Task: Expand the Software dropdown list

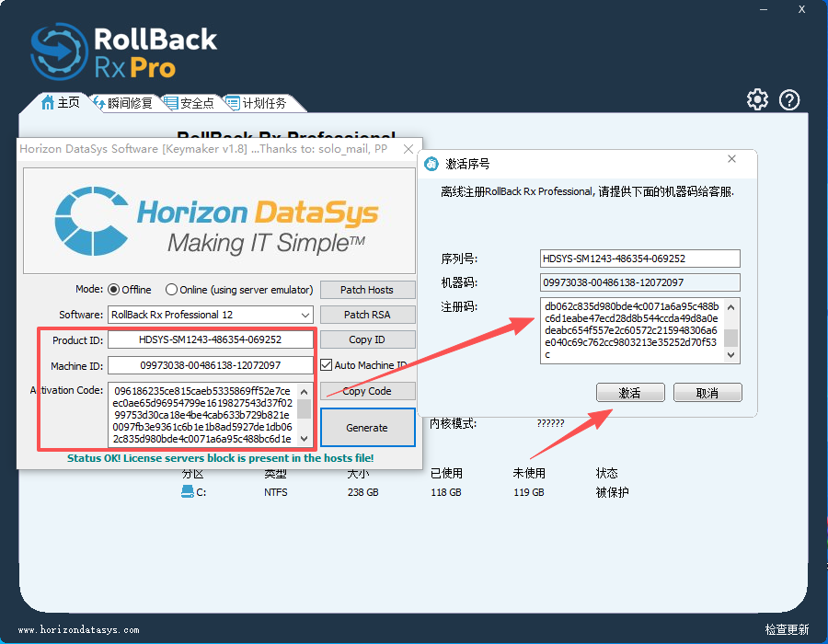Action: pyautogui.click(x=305, y=315)
